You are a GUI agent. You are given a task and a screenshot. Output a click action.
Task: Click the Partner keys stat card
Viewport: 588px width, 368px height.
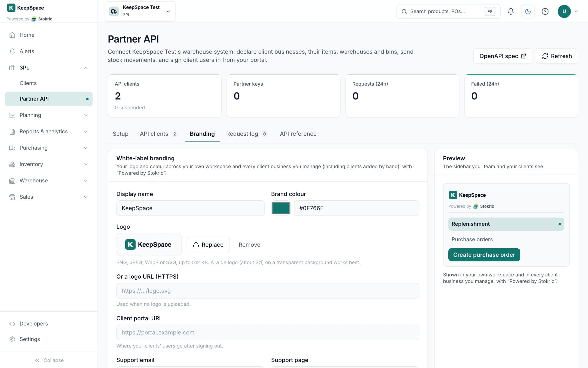tap(283, 96)
